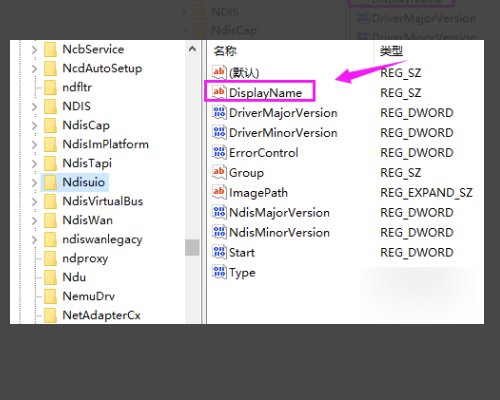Select the DisplayName registry value
Viewport: 500px width, 400px height.
(265, 92)
